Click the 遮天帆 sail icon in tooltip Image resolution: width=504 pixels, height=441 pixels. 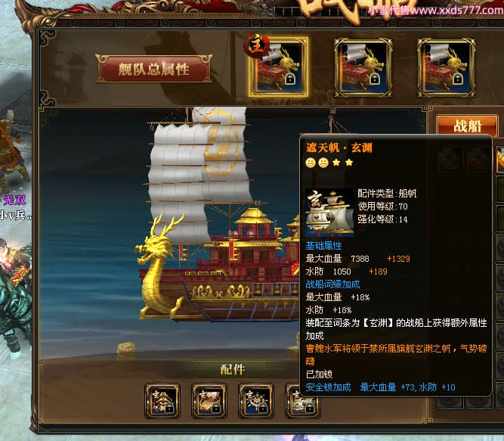tap(329, 213)
